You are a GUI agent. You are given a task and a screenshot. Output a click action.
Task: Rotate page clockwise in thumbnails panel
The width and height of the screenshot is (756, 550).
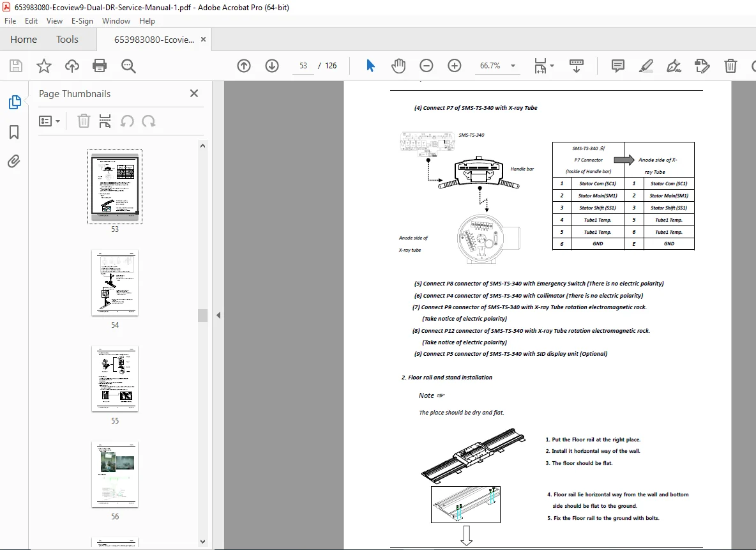point(149,121)
